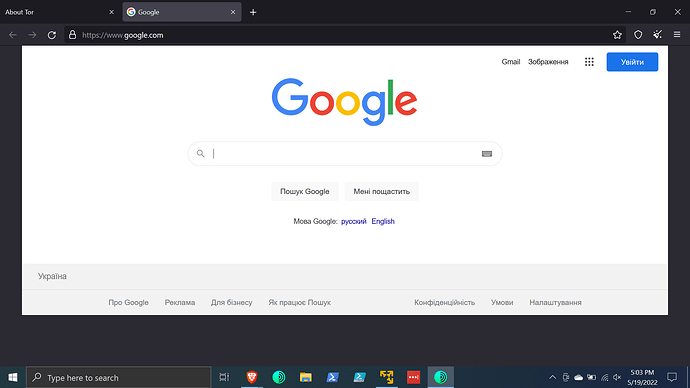The width and height of the screenshot is (690, 388).
Task: Click the padlock site security icon
Action: pyautogui.click(x=73, y=35)
